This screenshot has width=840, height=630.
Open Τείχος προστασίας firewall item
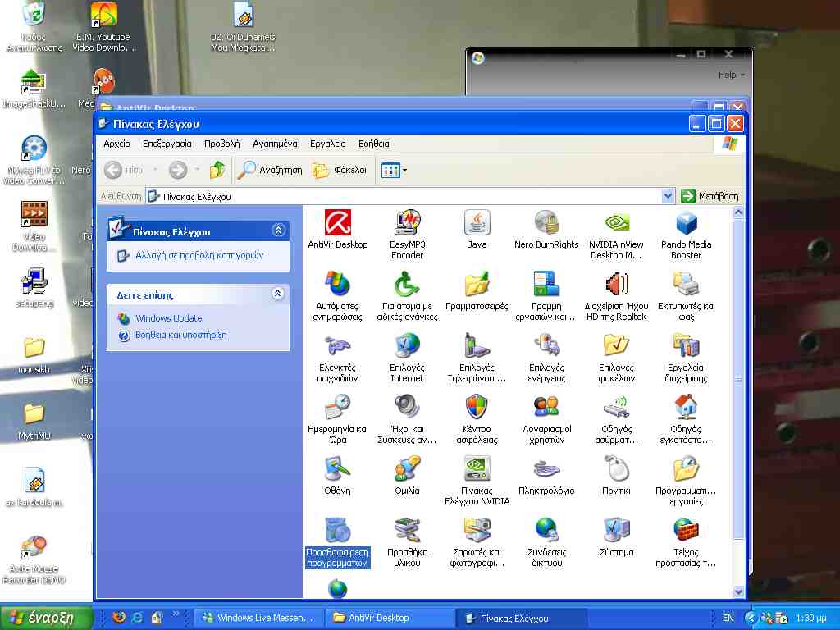coord(686,542)
